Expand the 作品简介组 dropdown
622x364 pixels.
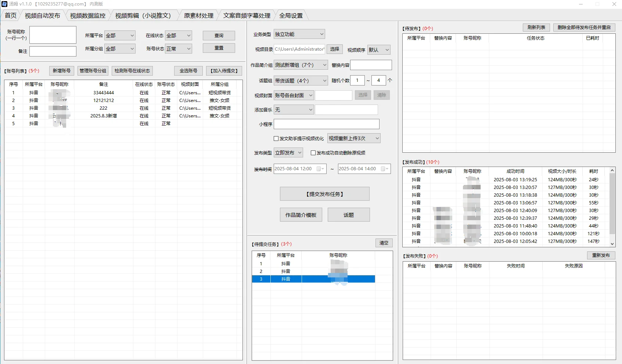coord(301,65)
